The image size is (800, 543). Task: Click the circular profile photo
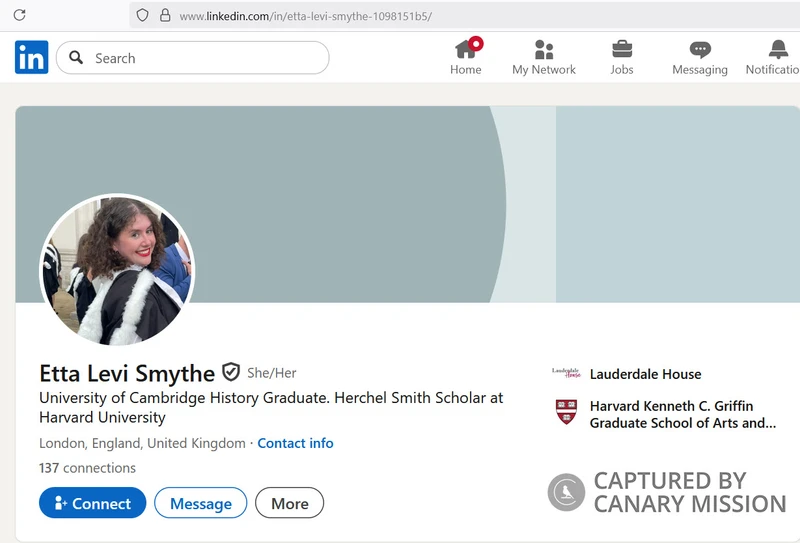[x=117, y=269]
